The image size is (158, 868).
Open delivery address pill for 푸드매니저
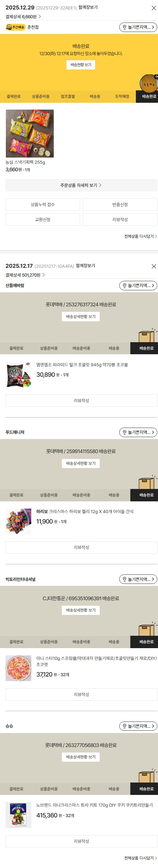(138, 432)
